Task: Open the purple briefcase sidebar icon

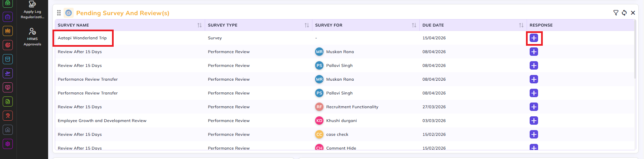Action: coord(8,17)
